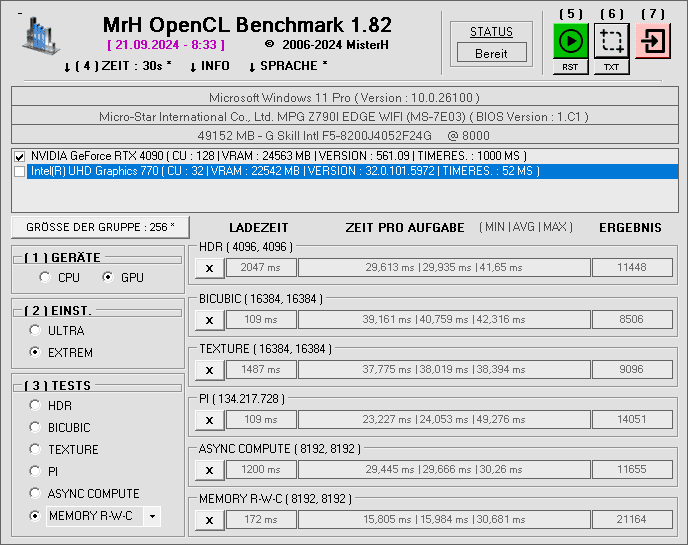Viewport: 688px width, 545px height.
Task: Click the HDR load time 2047 ms
Action: (261, 267)
